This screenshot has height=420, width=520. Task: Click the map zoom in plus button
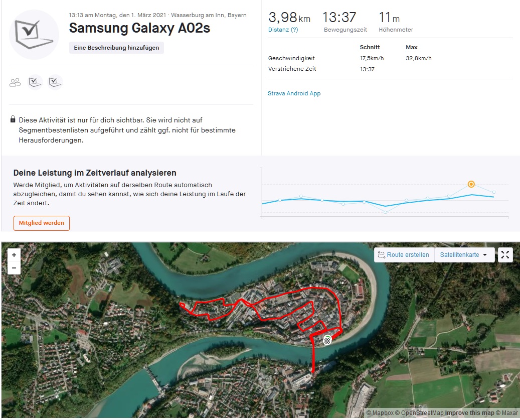14,255
